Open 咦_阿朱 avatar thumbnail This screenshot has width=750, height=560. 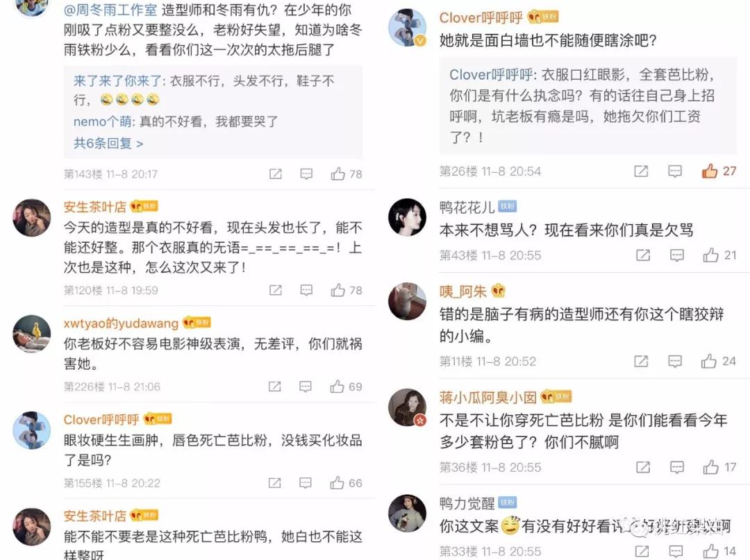click(x=407, y=301)
